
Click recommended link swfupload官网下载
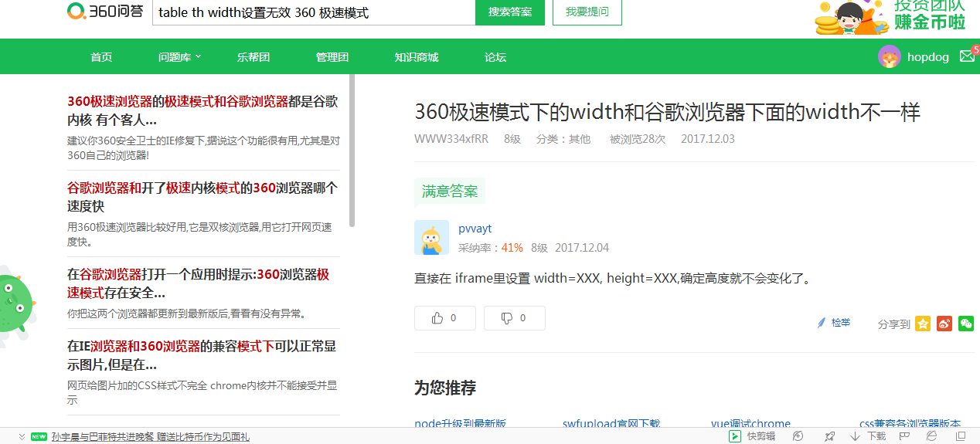pyautogui.click(x=611, y=423)
